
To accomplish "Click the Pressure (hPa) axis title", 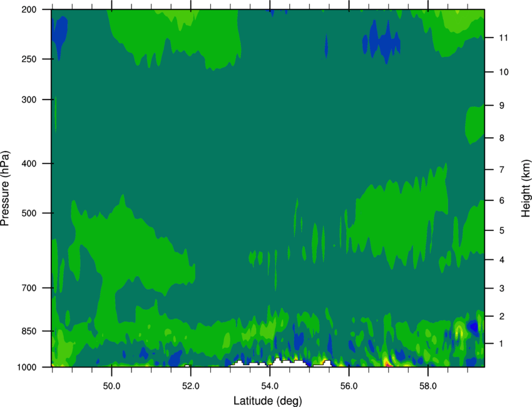I will tap(5, 188).
